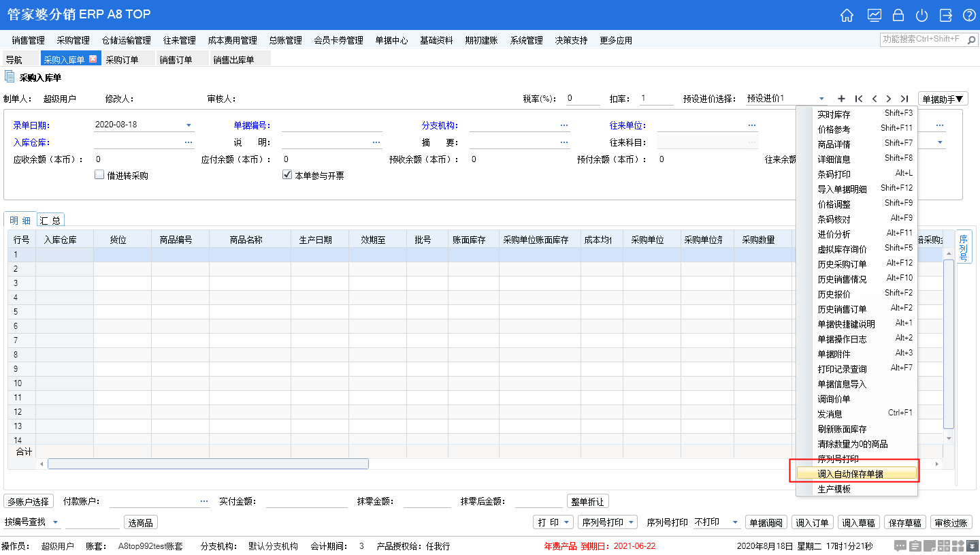The image size is (980, 555).
Task: Click the lock screen icon
Action: pos(898,15)
